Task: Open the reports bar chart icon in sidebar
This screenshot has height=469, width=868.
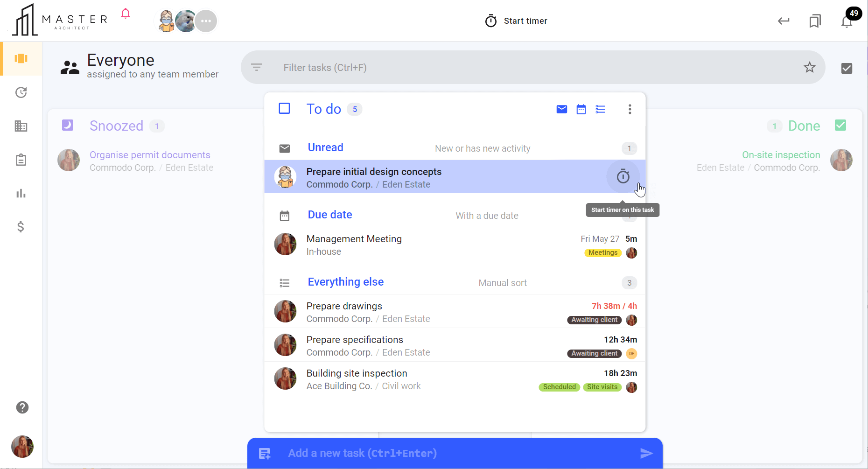Action: tap(21, 193)
